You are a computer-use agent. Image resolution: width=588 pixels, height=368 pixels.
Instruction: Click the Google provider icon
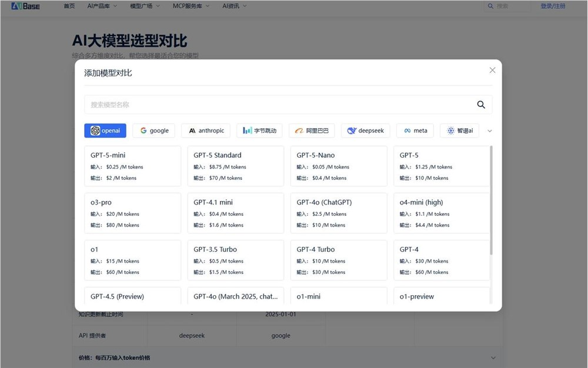tap(143, 131)
